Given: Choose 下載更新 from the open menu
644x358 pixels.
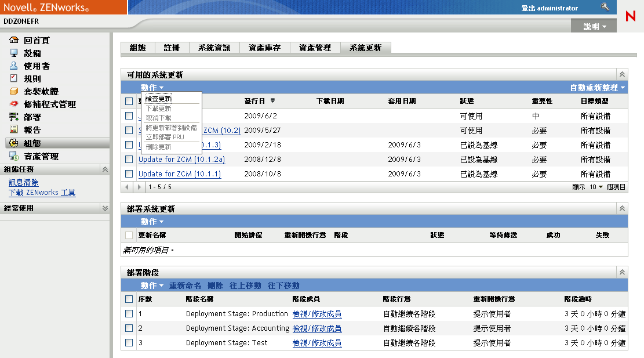Looking at the screenshot, I should click(x=158, y=109).
